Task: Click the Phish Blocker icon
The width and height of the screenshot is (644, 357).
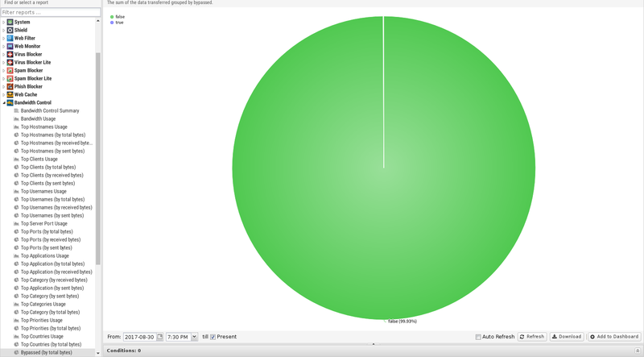Action: (x=10, y=86)
